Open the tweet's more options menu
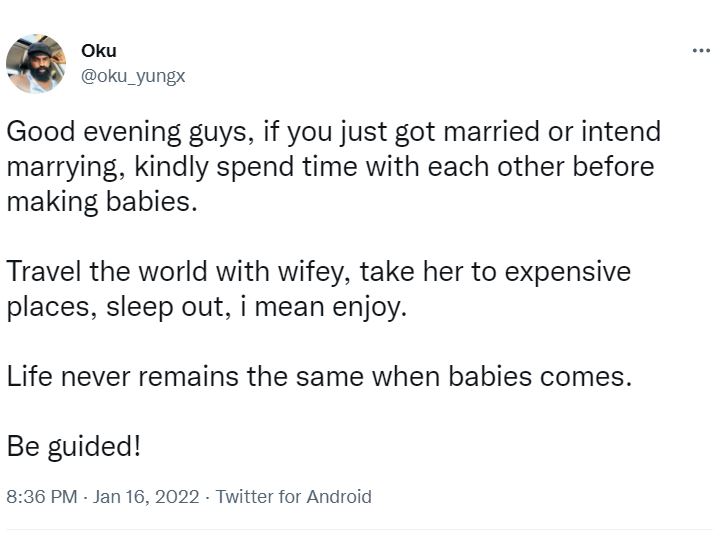Screen dimensions: 722x538 coord(700,50)
